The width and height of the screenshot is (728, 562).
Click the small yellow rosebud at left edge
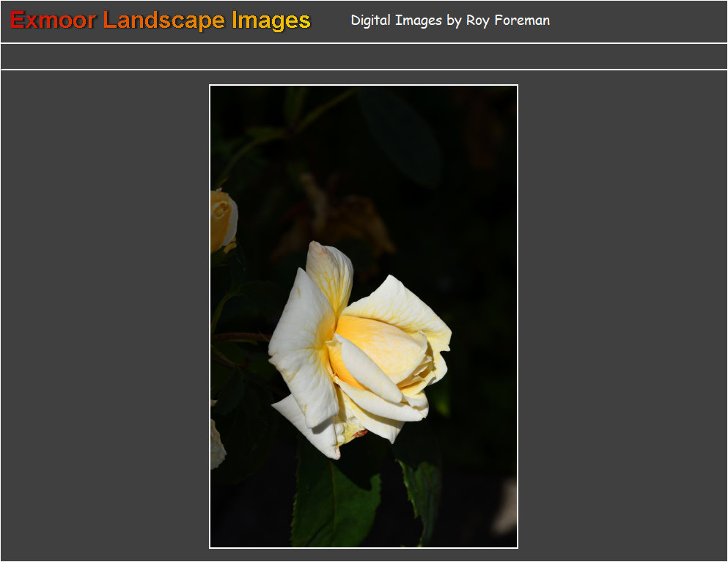pyautogui.click(x=221, y=220)
